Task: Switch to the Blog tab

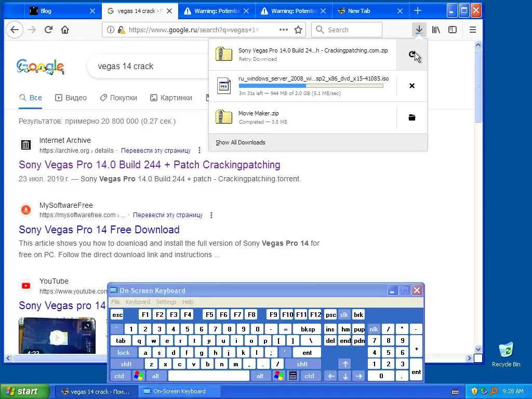Action: tap(63, 11)
